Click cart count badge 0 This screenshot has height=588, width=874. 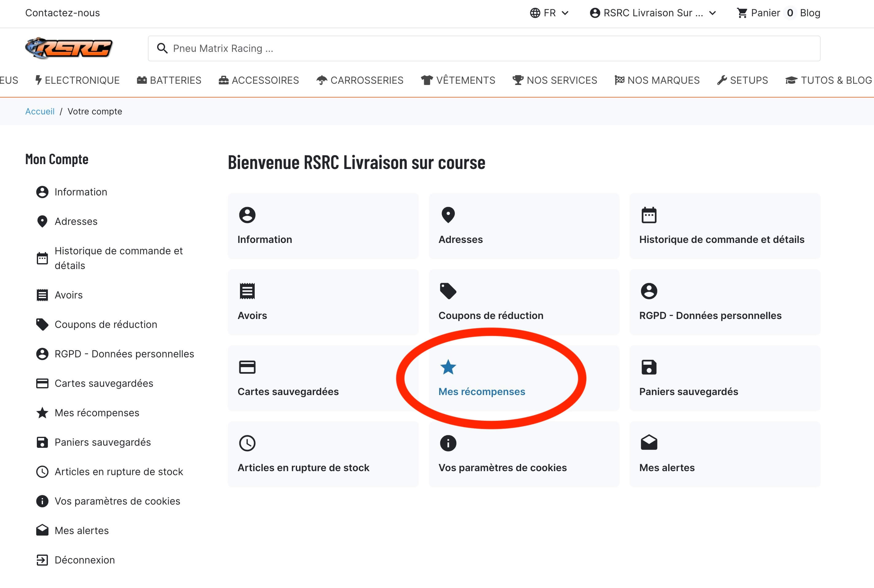click(790, 13)
